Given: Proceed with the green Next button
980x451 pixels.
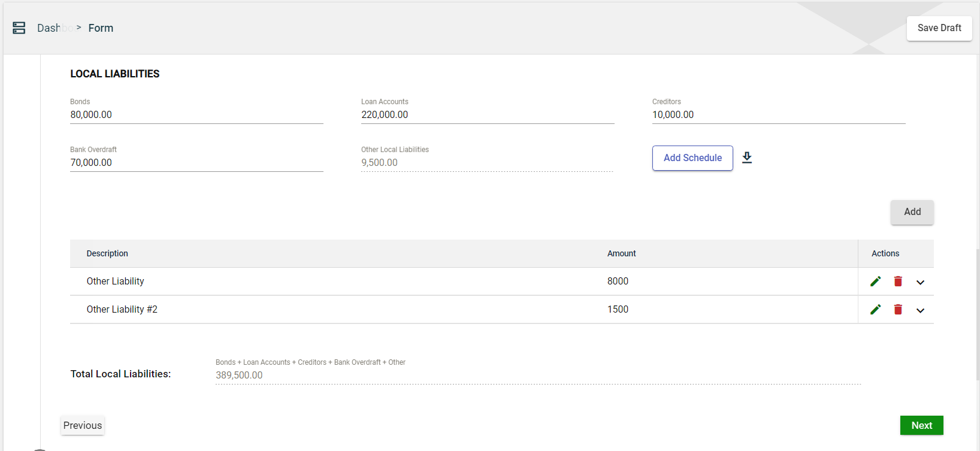Looking at the screenshot, I should 921,425.
